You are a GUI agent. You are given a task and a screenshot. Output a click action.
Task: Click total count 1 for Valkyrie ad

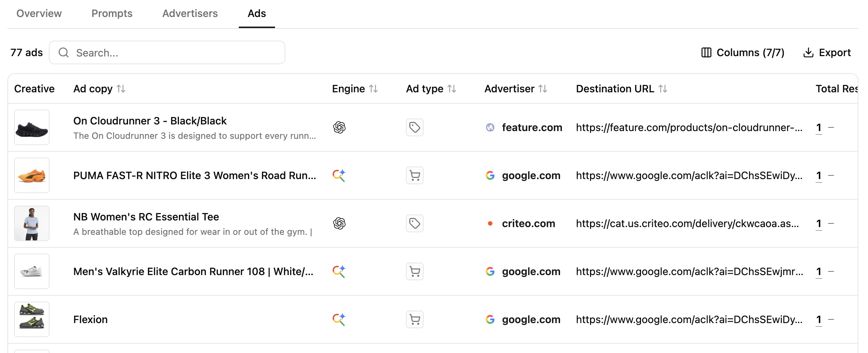[819, 271]
